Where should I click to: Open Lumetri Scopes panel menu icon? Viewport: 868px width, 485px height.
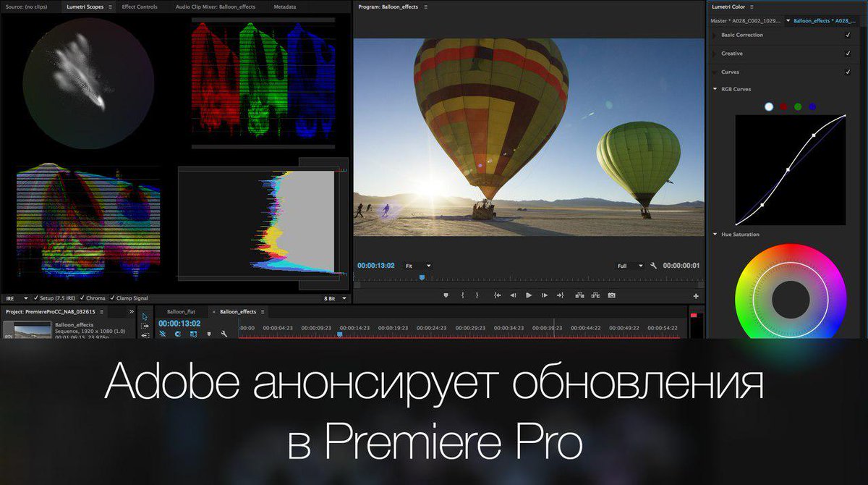110,7
